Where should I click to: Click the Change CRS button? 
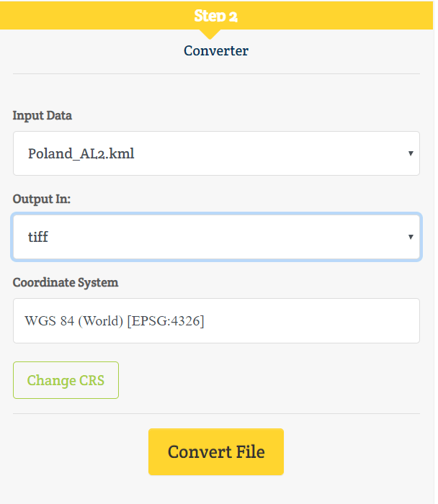click(66, 380)
